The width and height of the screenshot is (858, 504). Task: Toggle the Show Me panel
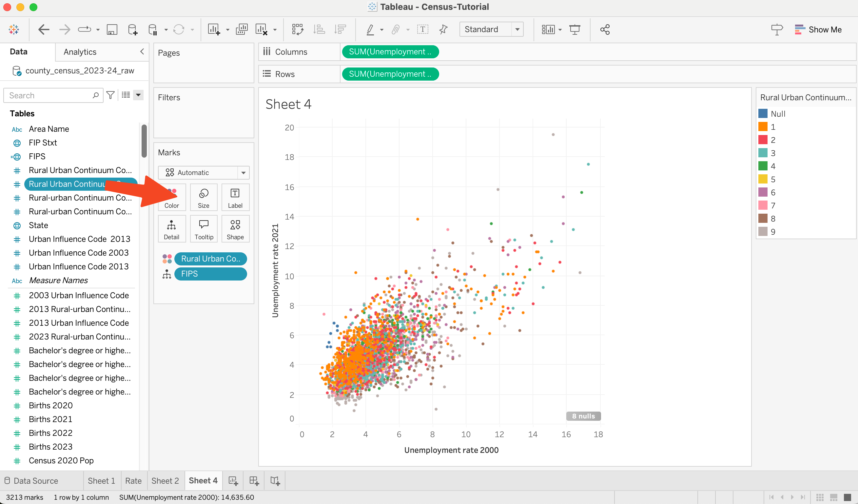(818, 29)
